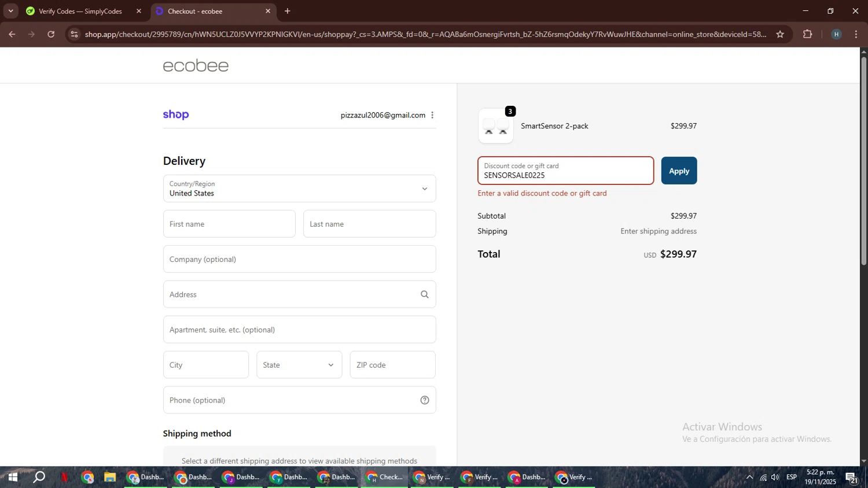Click the Shop Pay logo
The width and height of the screenshot is (868, 488).
tap(176, 115)
